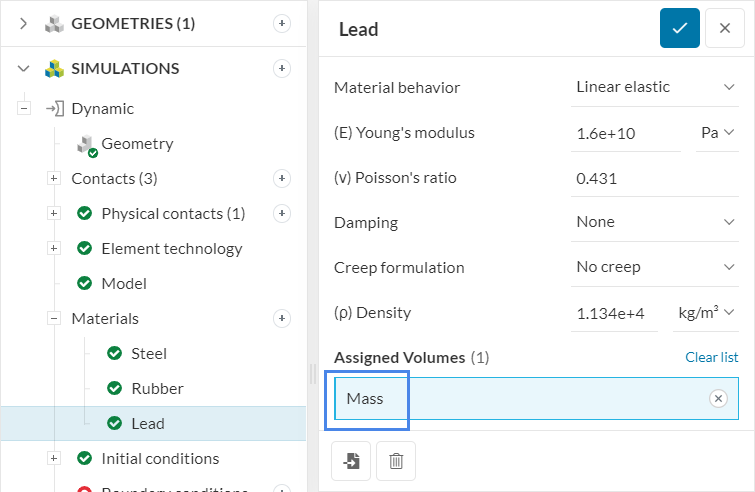Close the Lead material panel

coord(724,29)
